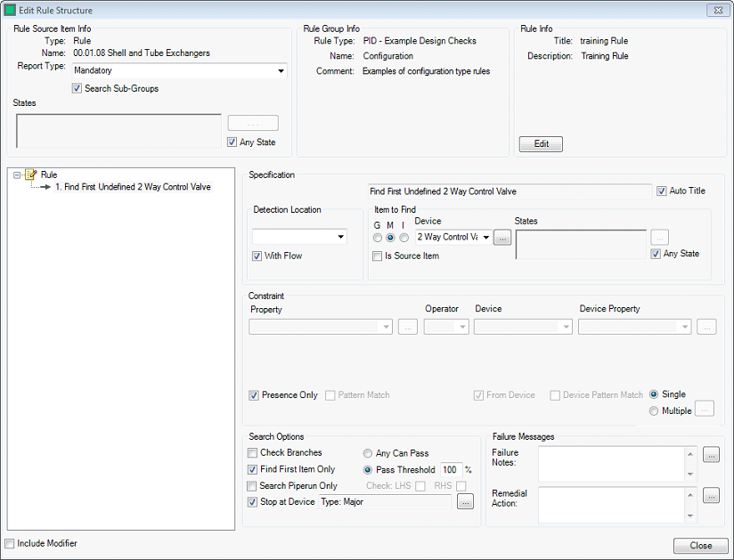Click the browse button next to Device dropdown
Viewport: 734px width, 560px height.
pos(502,238)
